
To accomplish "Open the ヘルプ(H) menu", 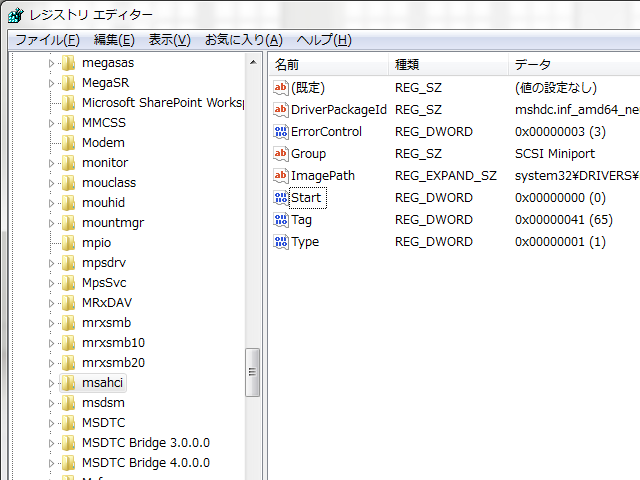I will (x=324, y=40).
